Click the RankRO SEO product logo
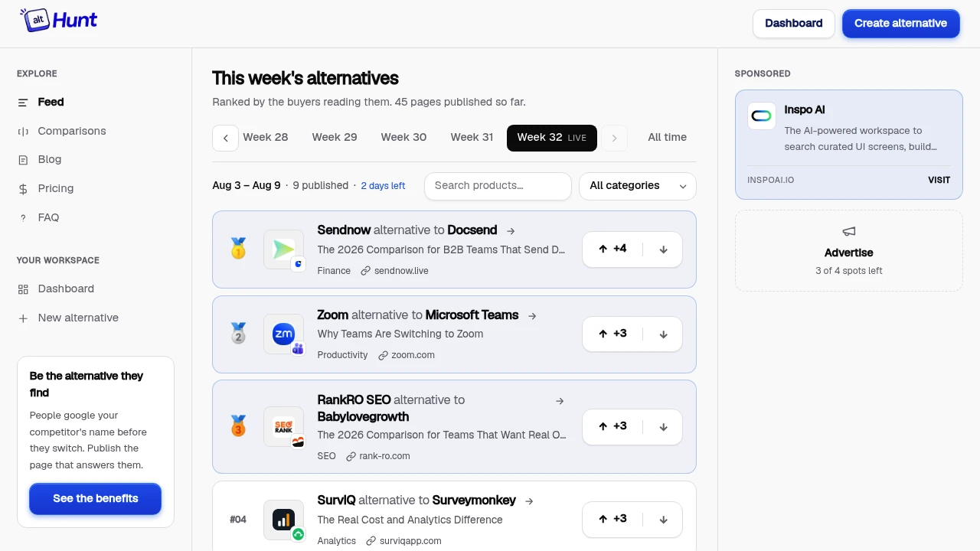 tap(284, 427)
